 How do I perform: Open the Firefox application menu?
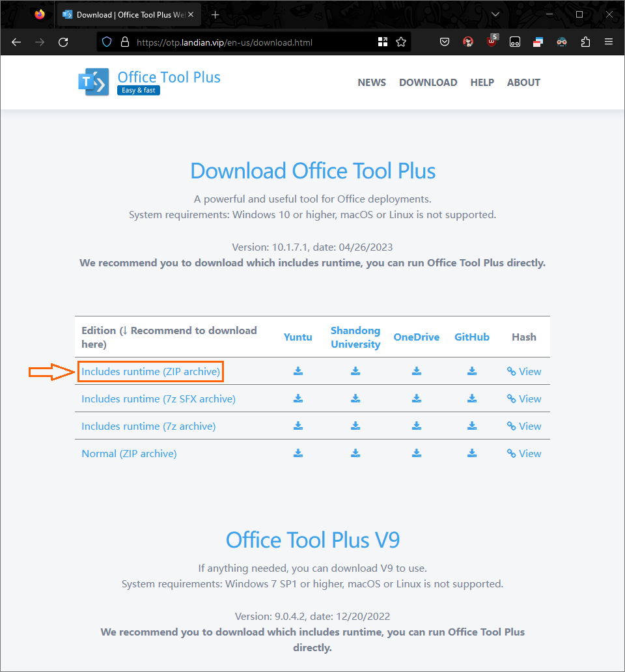(609, 42)
